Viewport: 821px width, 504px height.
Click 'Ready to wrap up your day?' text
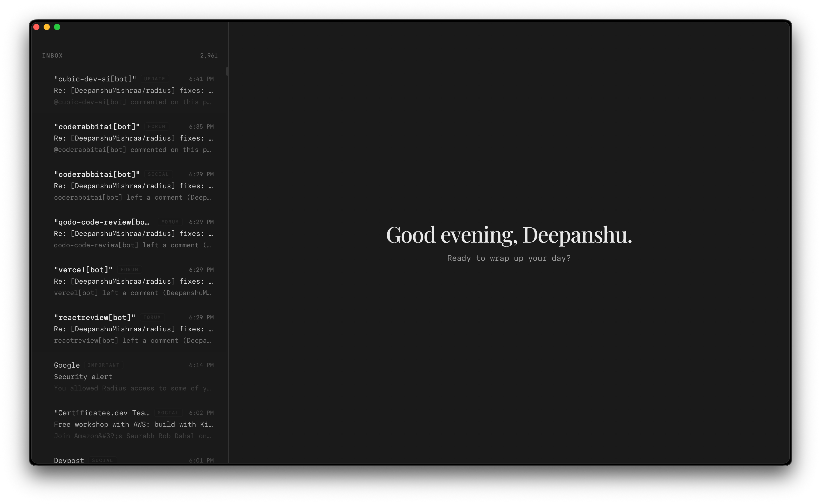coord(509,258)
